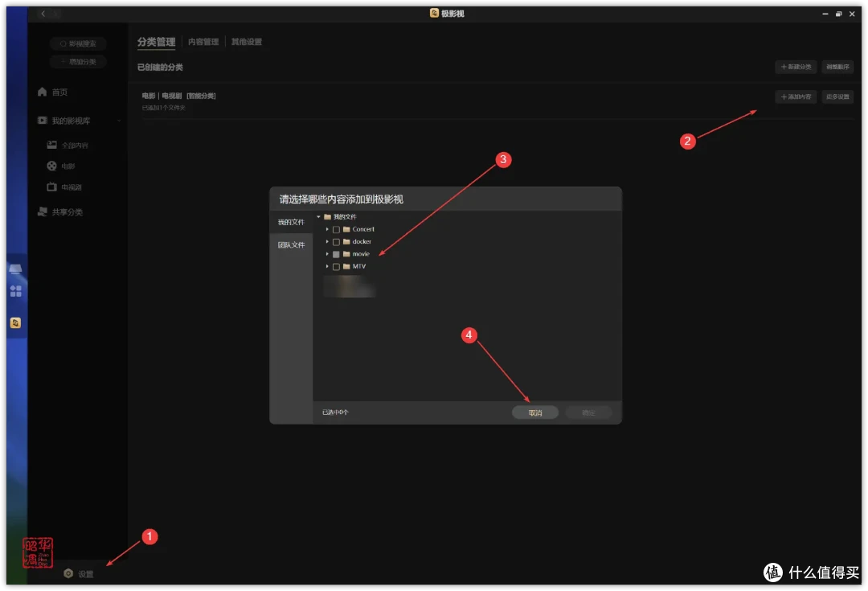Collapse 我的影视库 sidebar chevron
The image size is (868, 591).
[118, 121]
